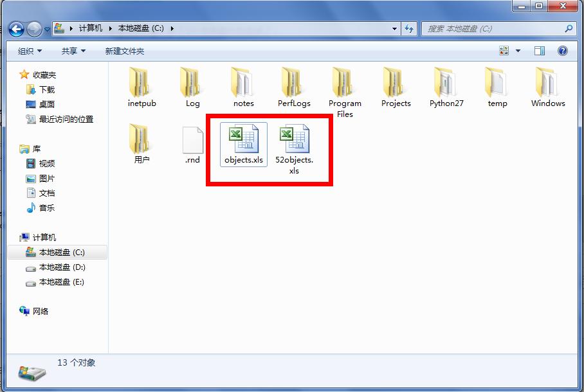The width and height of the screenshot is (584, 392).
Task: Close the Explorer window
Action: point(563,6)
